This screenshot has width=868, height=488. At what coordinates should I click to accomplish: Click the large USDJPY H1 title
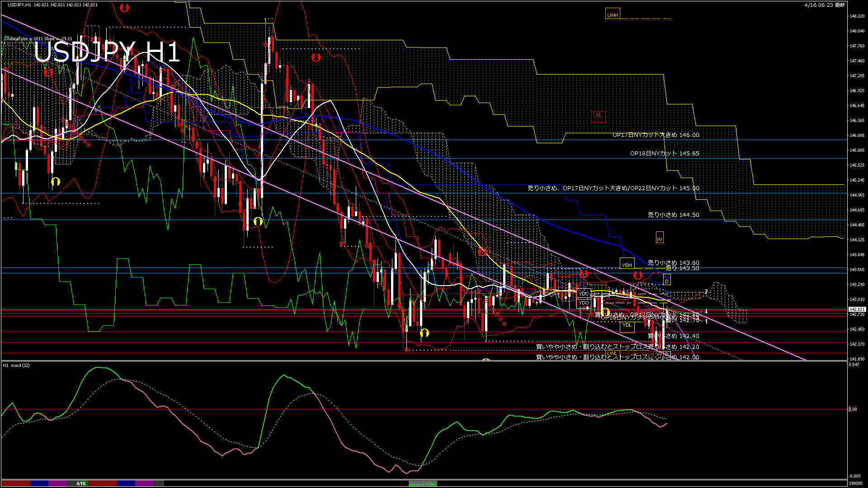click(x=107, y=52)
